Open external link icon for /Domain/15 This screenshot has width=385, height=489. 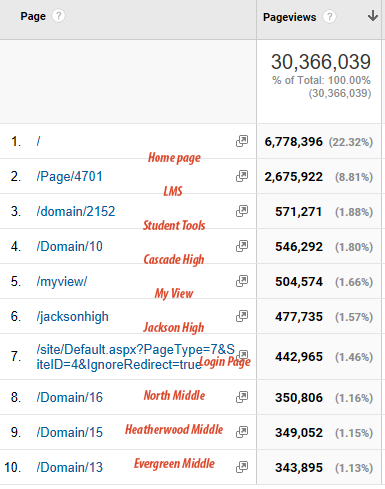tap(242, 432)
